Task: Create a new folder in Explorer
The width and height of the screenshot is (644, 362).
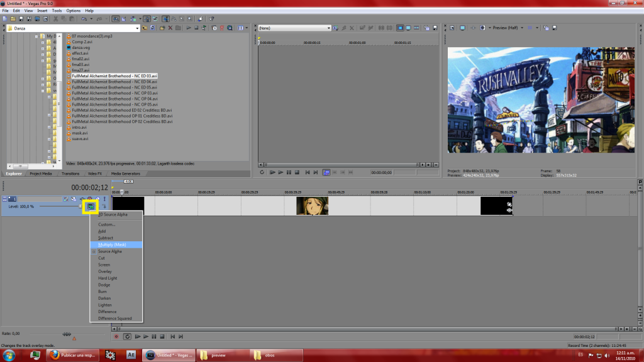Action: pyautogui.click(x=162, y=28)
